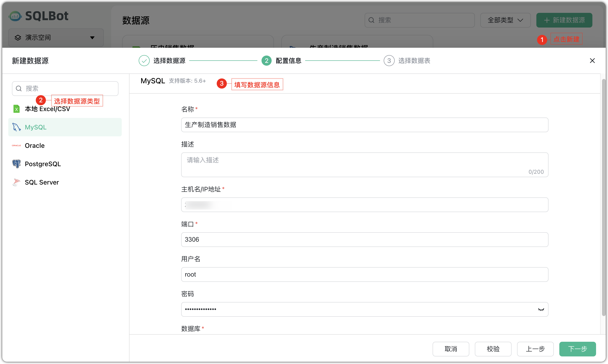Click the magnifier icon in top search bar
The image size is (608, 364).
coord(371,20)
